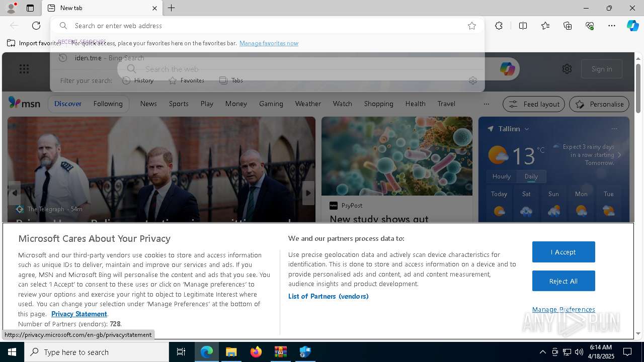The image size is (644, 362).
Task: Switch weather to Daily view
Action: (531, 176)
